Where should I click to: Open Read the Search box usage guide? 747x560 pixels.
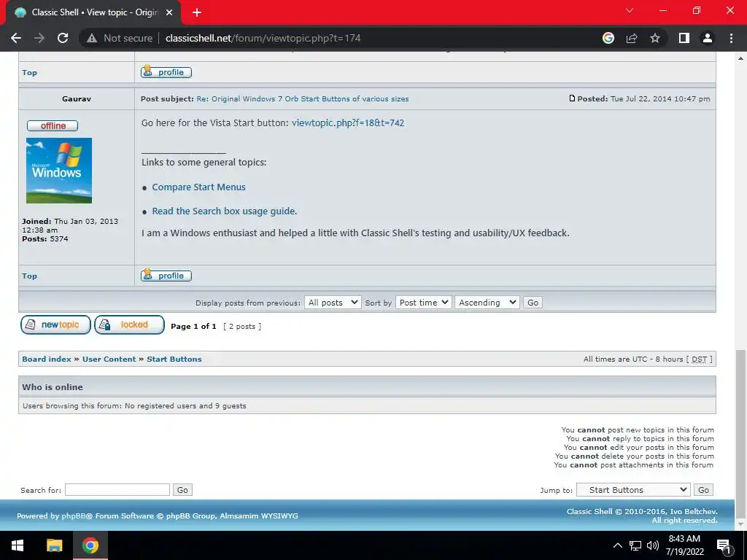(225, 211)
